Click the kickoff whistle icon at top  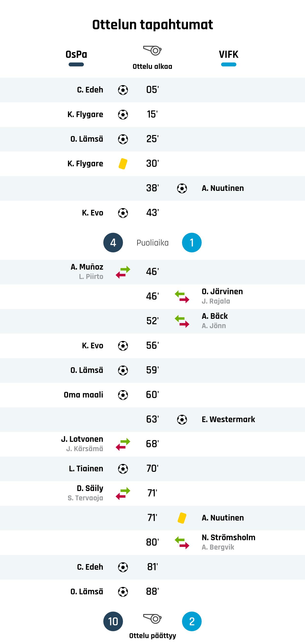[x=152, y=51]
